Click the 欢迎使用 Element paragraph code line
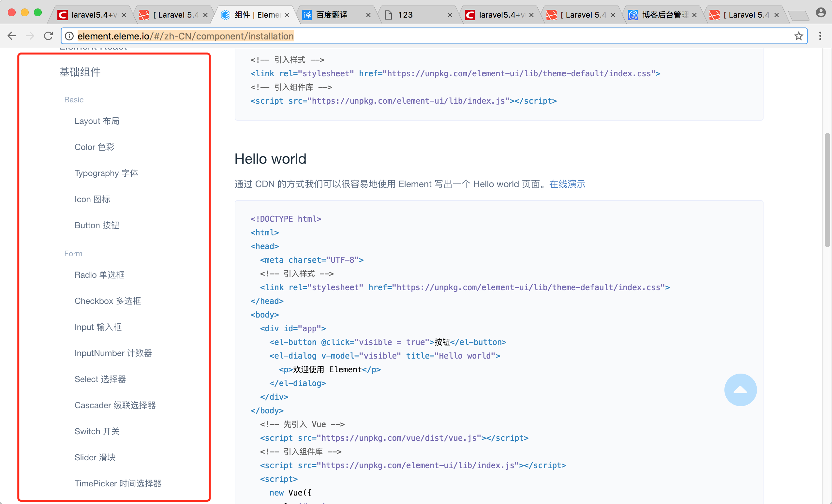 coord(330,369)
